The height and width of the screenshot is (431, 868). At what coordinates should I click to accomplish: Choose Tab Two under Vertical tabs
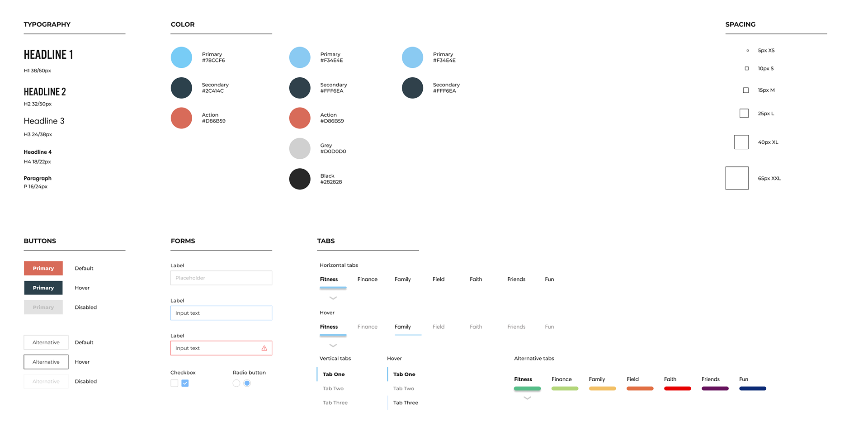[333, 388]
